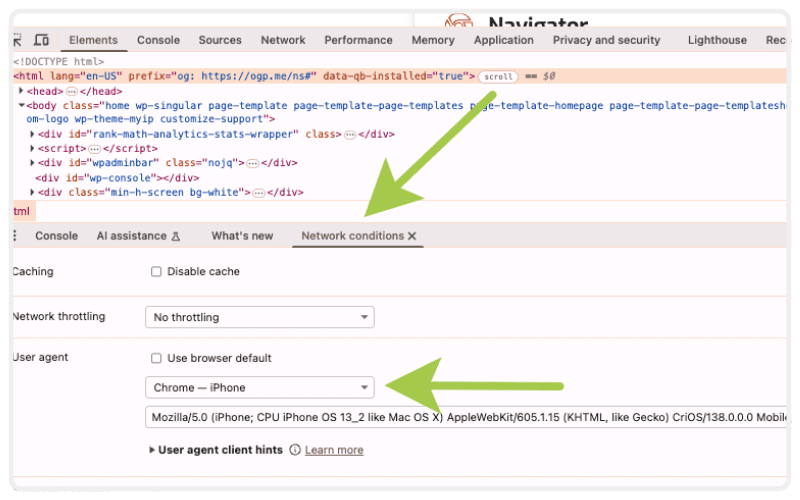
Task: Click ellipsis badge in wpadminbar div
Action: [253, 163]
